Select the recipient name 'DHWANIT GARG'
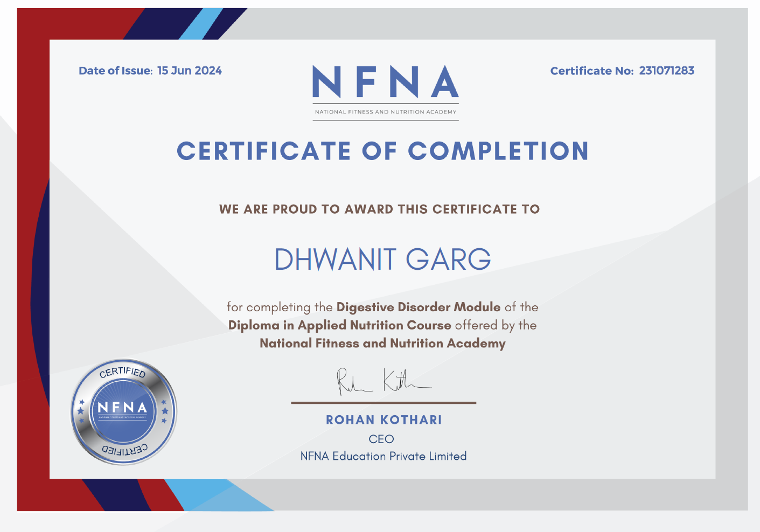The image size is (760, 532). (x=383, y=259)
